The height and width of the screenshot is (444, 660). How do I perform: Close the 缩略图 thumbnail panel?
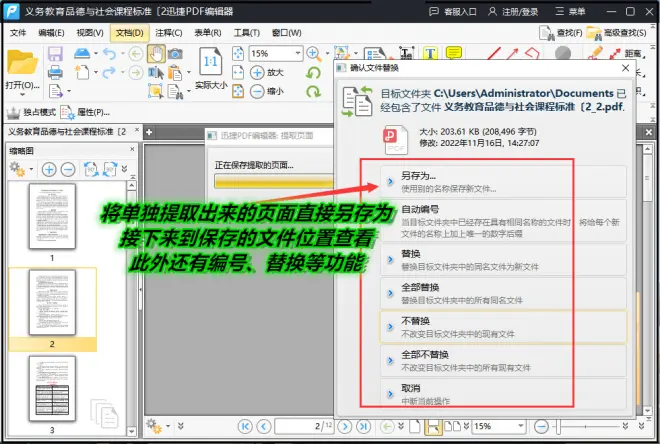click(x=132, y=149)
